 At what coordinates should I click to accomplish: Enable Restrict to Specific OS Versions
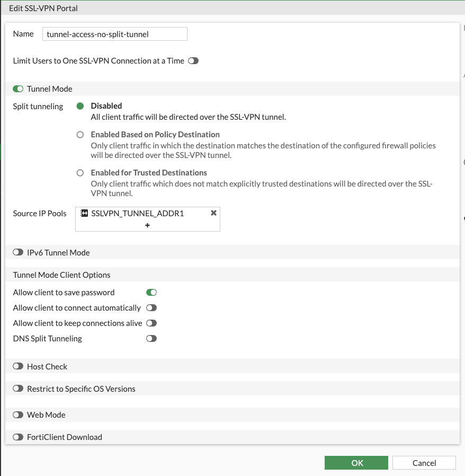click(18, 389)
